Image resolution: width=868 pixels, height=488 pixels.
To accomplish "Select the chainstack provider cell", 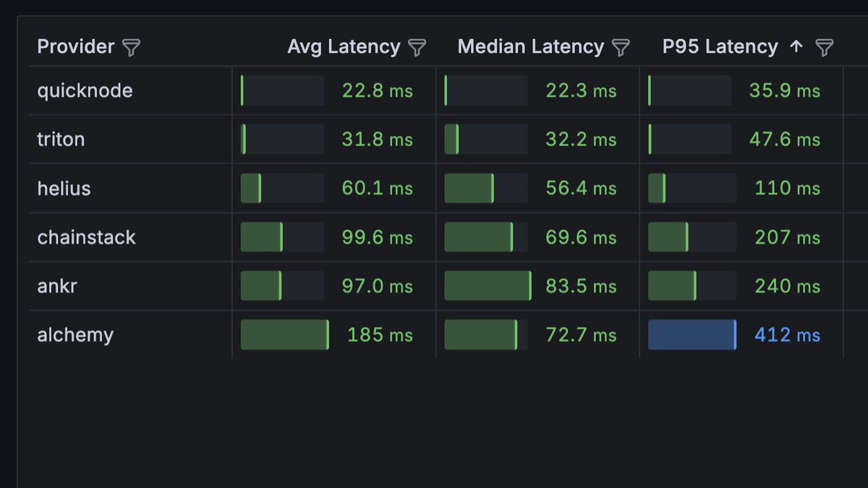I will (130, 237).
